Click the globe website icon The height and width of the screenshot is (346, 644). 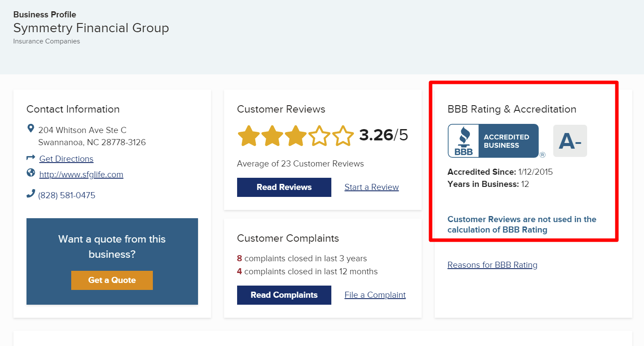pos(31,173)
